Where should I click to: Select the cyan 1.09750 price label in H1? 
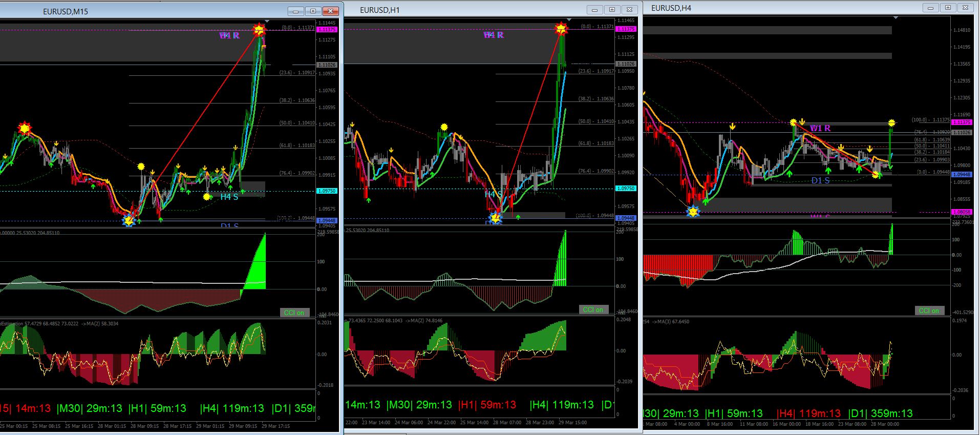coord(626,189)
